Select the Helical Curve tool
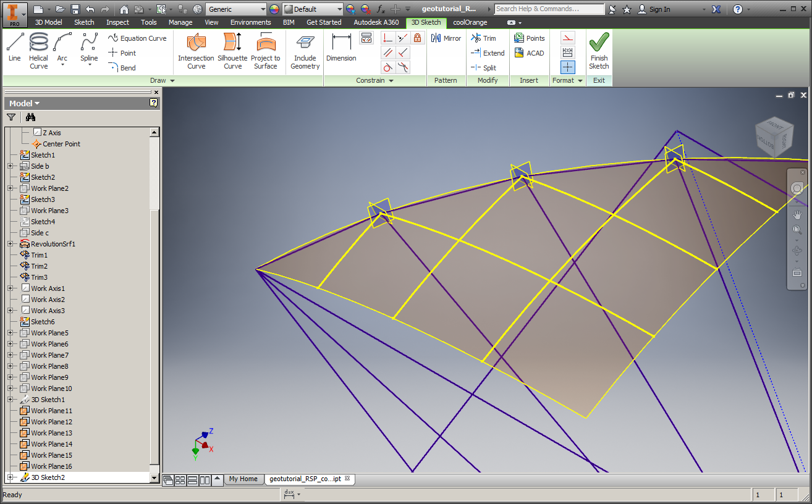 tap(38, 51)
